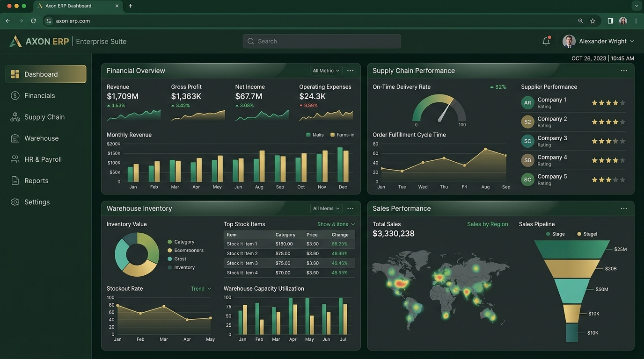Image resolution: width=644 pixels, height=359 pixels.
Task: Expand the All Mems dropdown
Action: (x=326, y=208)
